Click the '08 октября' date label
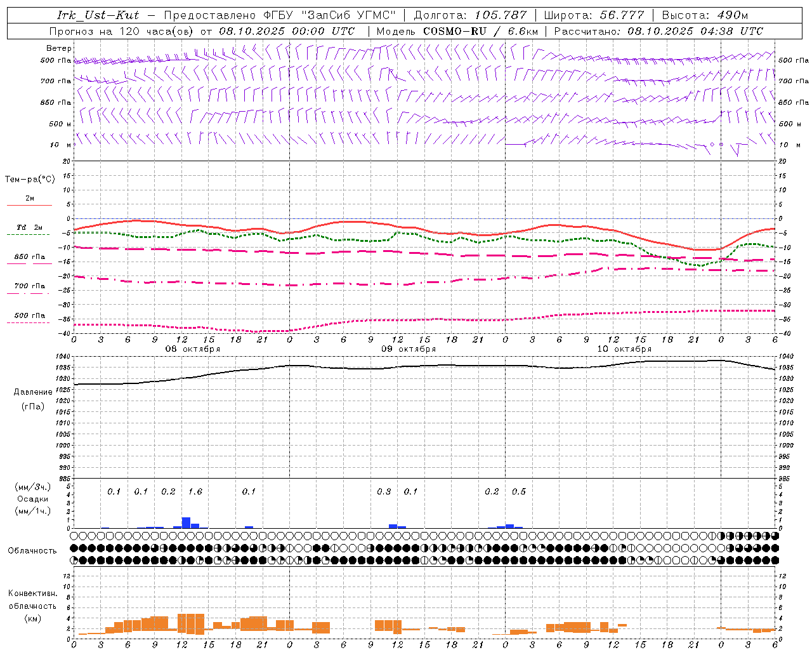 (x=193, y=349)
